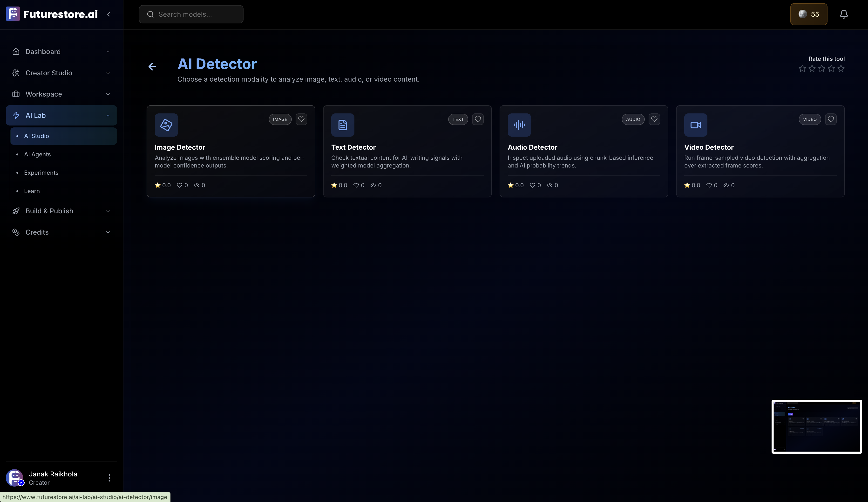This screenshot has width=868, height=502.
Task: Expand the Creator Studio chevron
Action: (108, 73)
